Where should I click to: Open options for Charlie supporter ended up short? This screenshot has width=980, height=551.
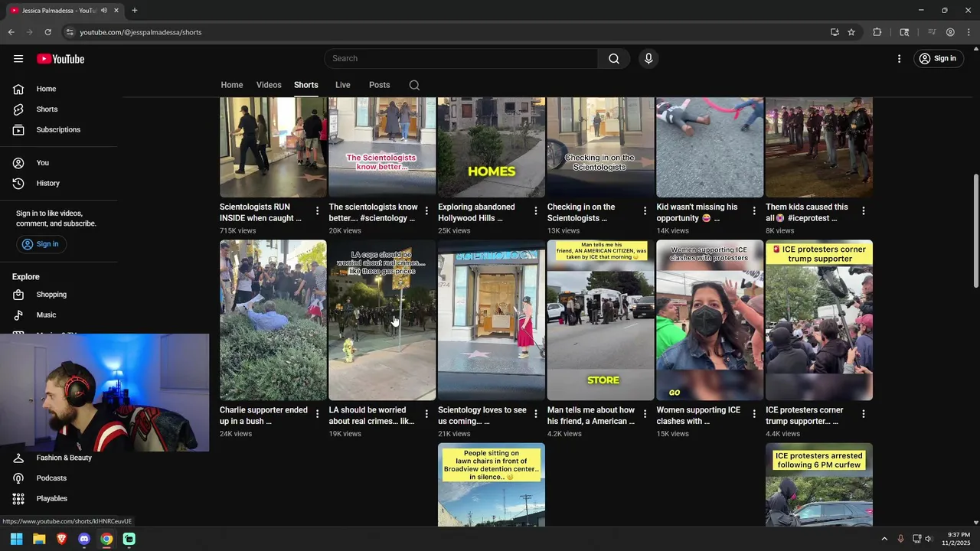[x=318, y=414]
